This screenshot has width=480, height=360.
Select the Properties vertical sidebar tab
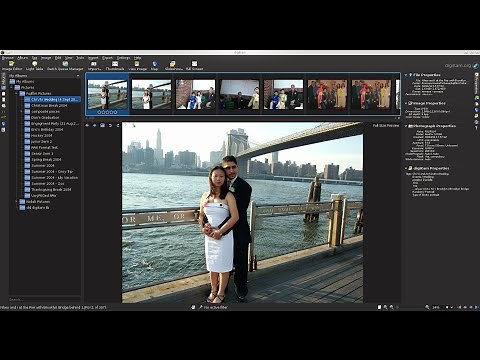point(477,83)
